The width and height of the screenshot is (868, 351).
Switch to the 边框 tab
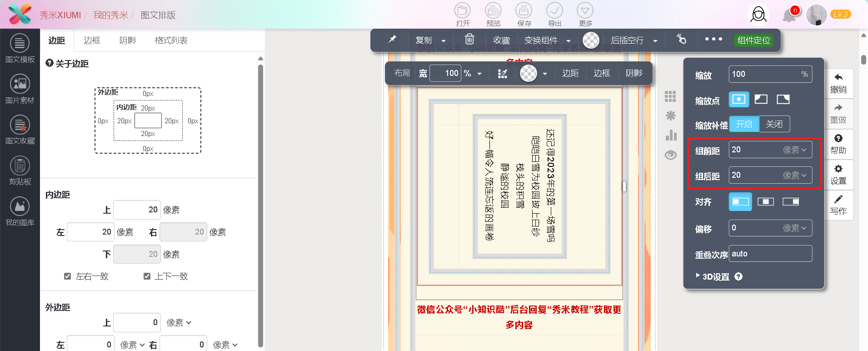click(x=92, y=40)
